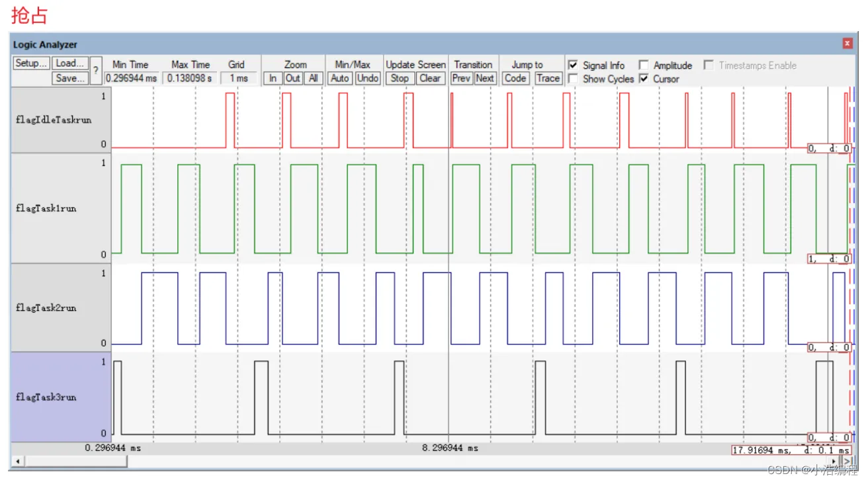
Task: Click the Load... button
Action: tap(70, 63)
